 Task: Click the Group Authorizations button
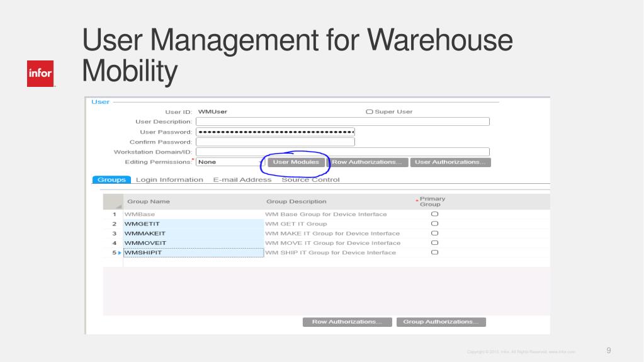point(441,322)
